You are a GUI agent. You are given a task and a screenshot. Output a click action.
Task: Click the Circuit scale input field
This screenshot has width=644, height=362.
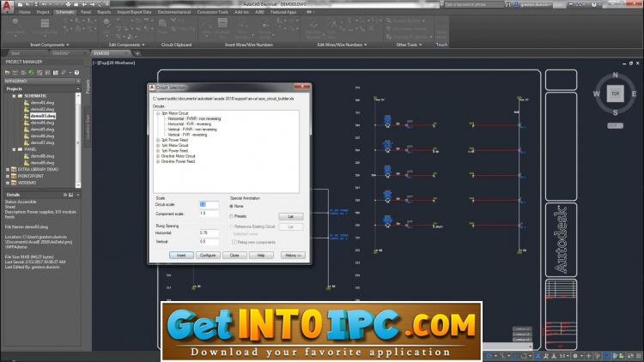pos(209,204)
